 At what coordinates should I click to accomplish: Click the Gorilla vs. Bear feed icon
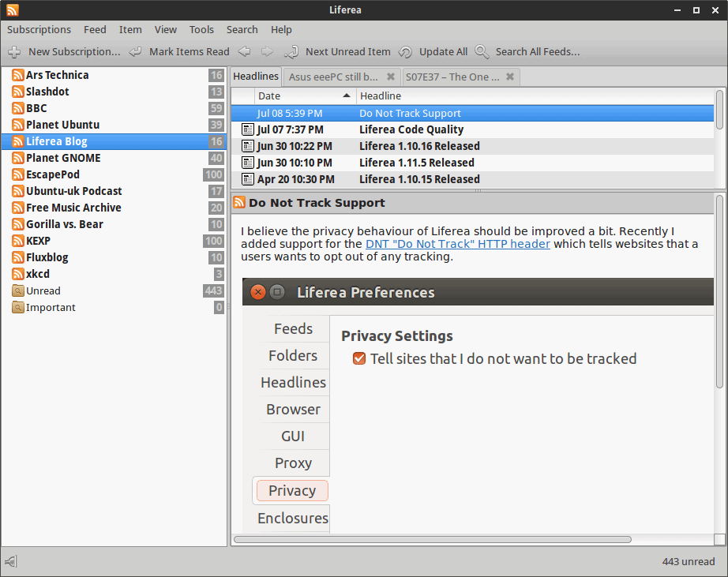(18, 225)
